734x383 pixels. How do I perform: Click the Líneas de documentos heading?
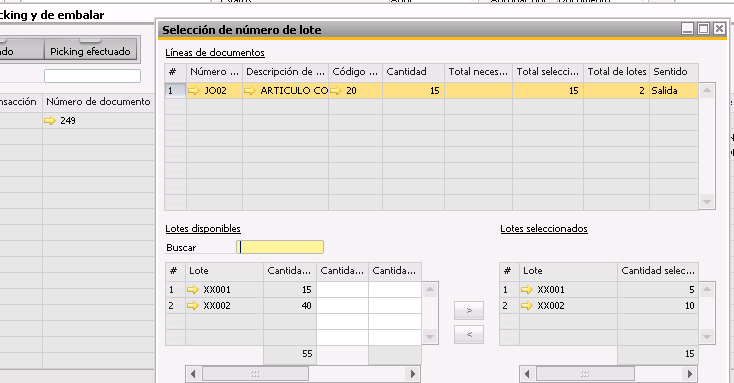215,52
